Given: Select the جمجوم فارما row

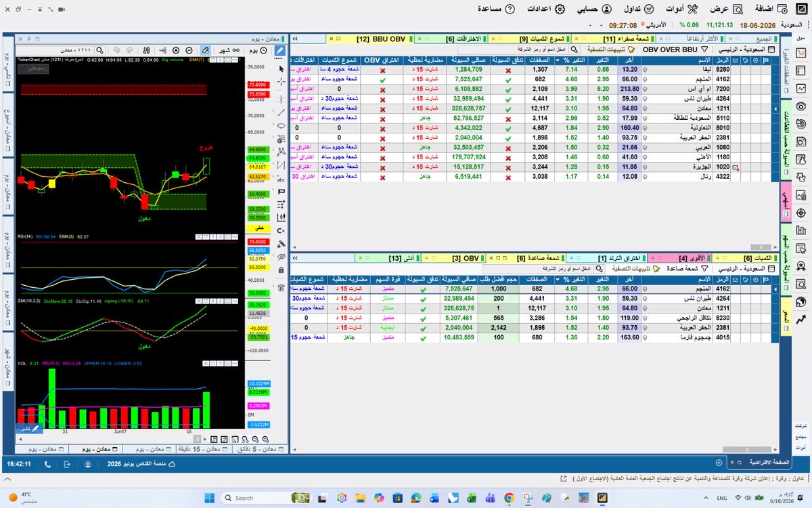Looking at the screenshot, I should pos(535,337).
